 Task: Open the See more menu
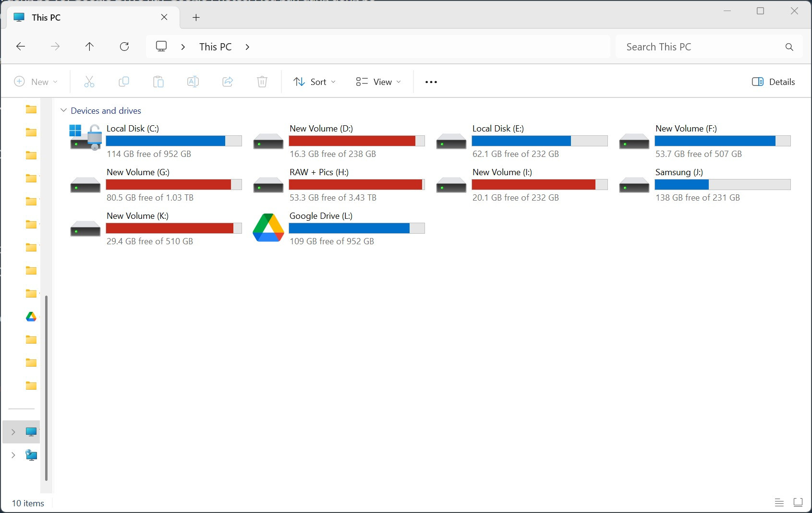[x=430, y=82]
